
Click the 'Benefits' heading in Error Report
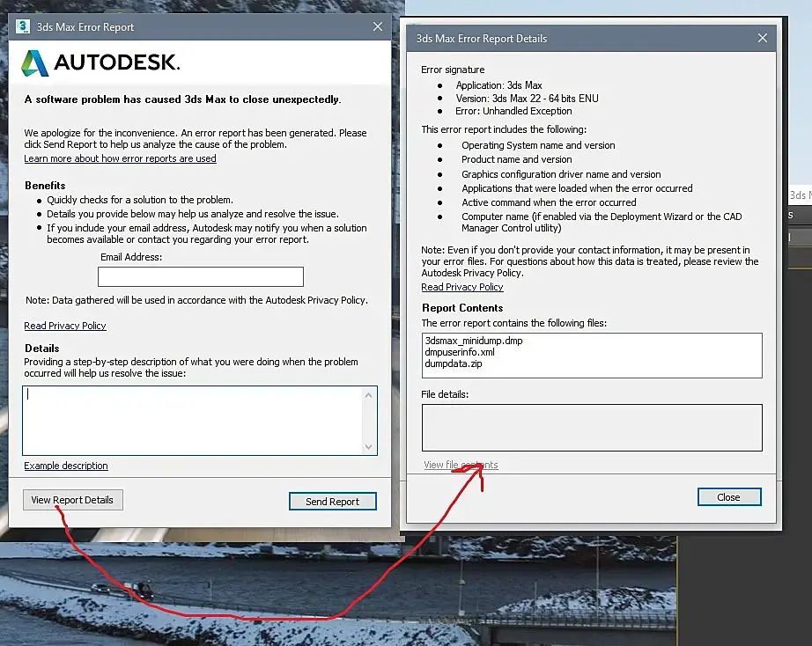(x=45, y=186)
